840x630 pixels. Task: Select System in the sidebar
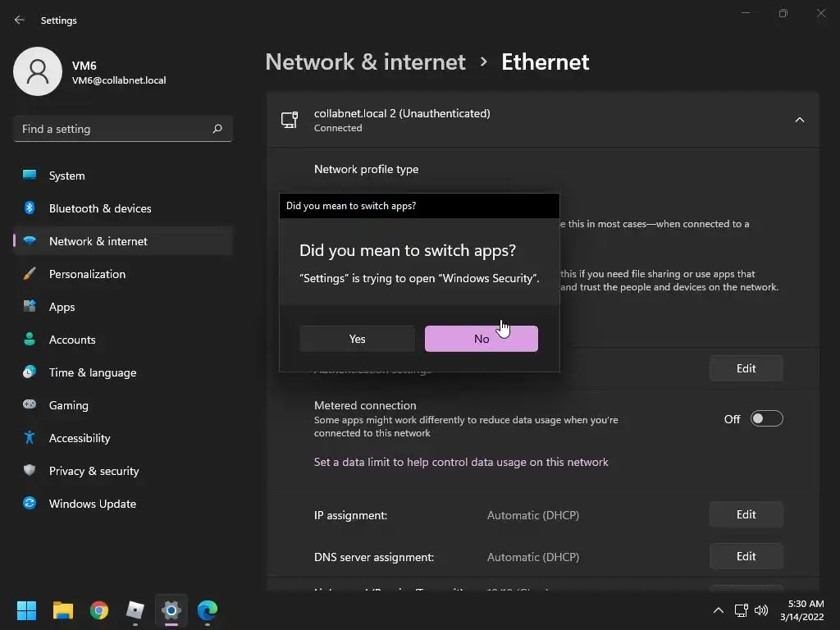point(66,176)
